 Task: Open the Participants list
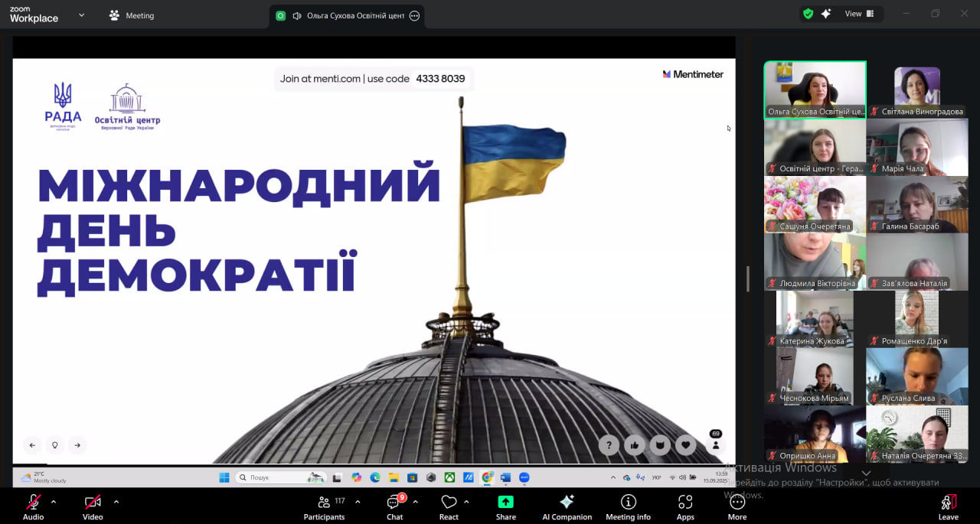tap(324, 506)
